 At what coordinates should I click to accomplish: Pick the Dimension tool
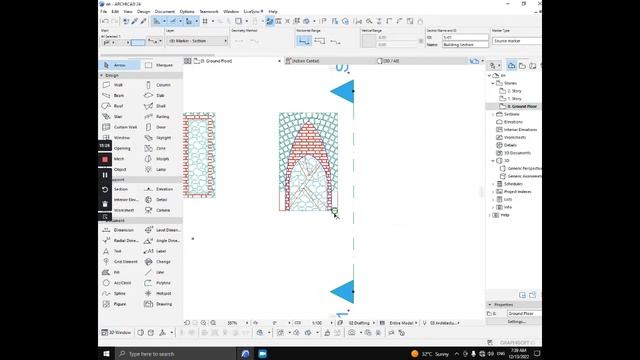(119, 230)
